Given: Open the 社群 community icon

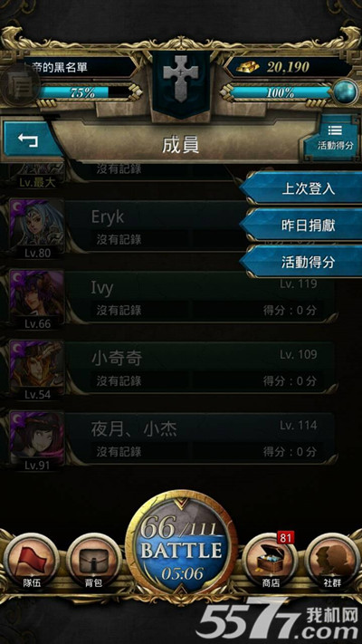Looking at the screenshot, I should (x=332, y=561).
